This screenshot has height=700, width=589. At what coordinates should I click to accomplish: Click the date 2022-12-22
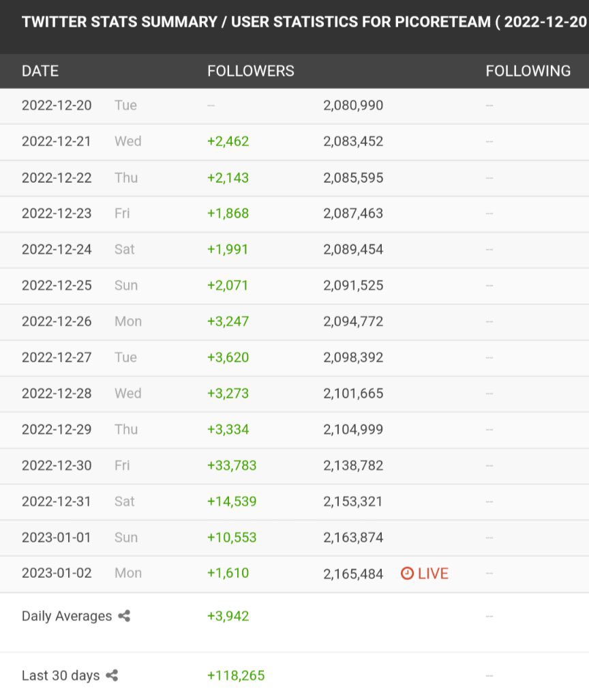pos(57,177)
